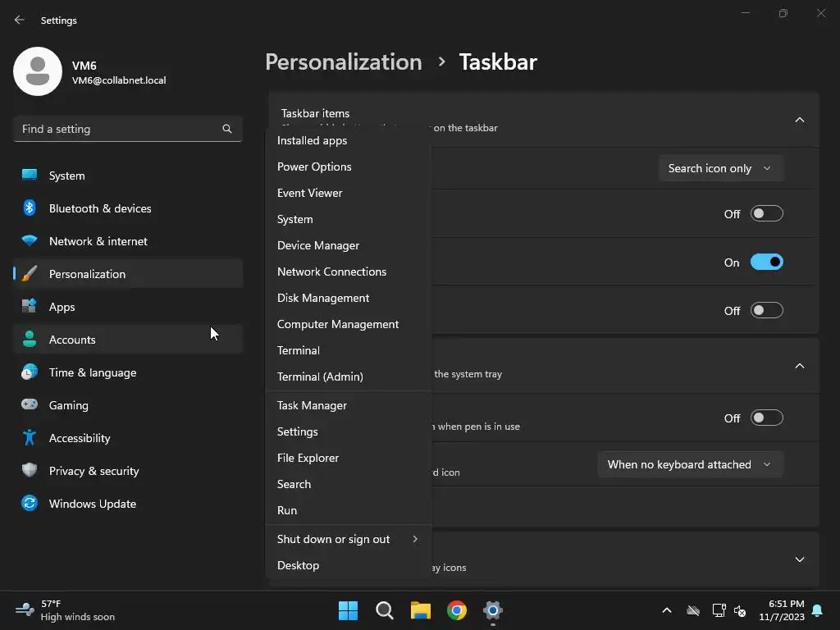Screen dimensions: 840x630
Task: Click the Settings gear on the taskbar
Action: [493, 610]
